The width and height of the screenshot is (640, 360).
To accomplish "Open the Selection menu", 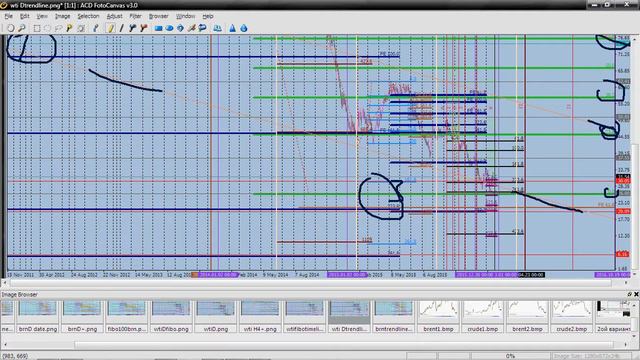I will pos(88,16).
